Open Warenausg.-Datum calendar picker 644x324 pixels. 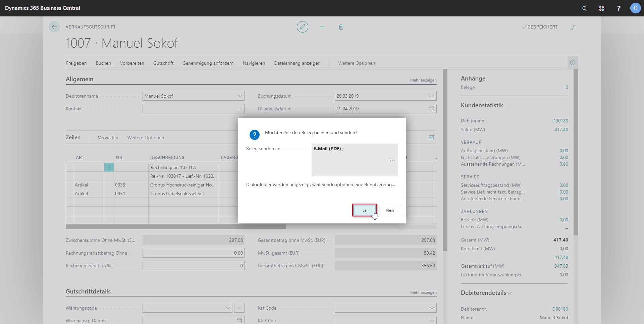[239, 321]
